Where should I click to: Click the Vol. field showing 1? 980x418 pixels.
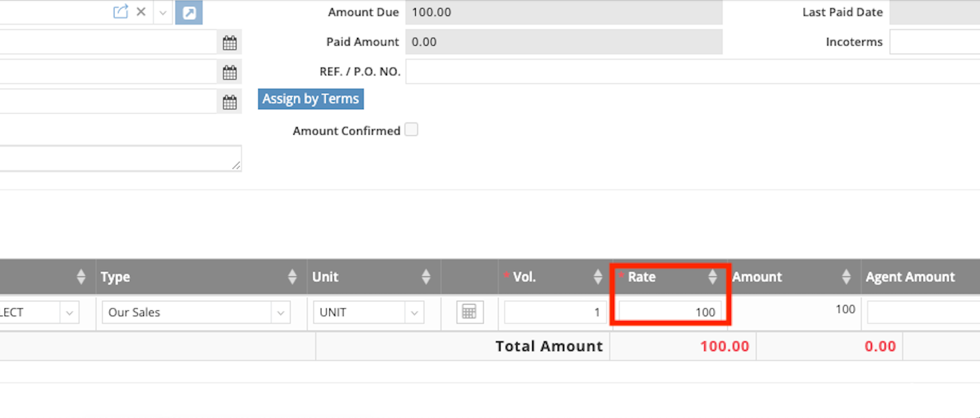point(554,312)
